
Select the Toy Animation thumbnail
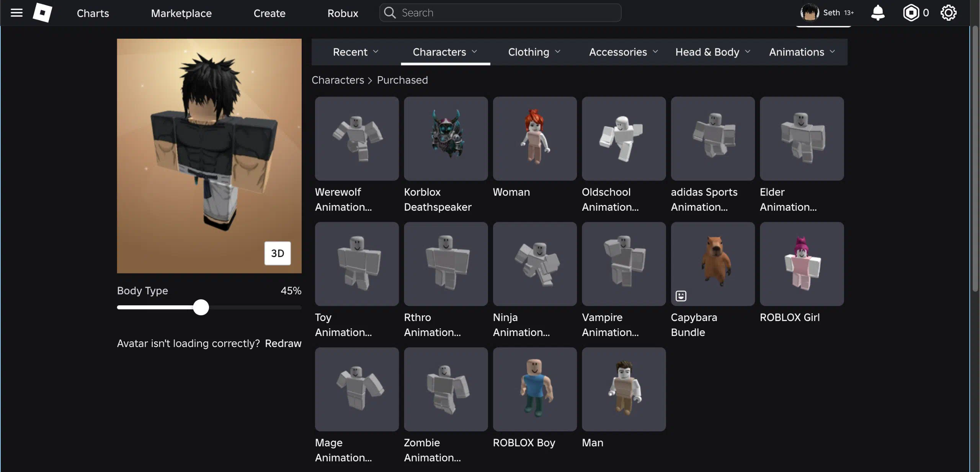click(x=357, y=264)
